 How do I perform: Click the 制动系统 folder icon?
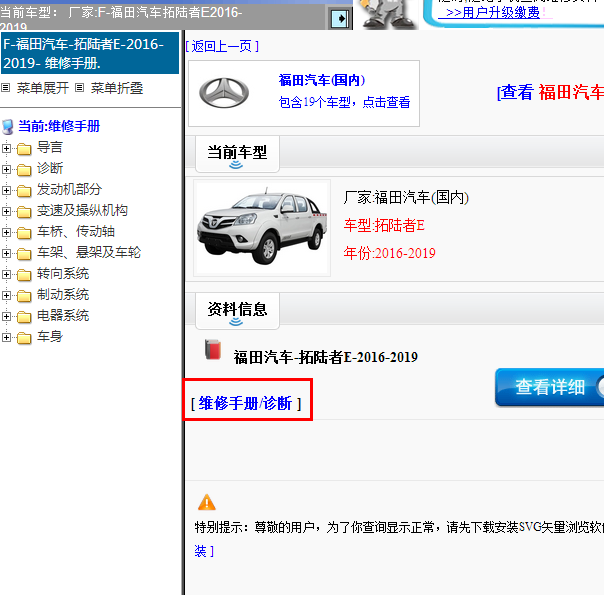coord(24,296)
